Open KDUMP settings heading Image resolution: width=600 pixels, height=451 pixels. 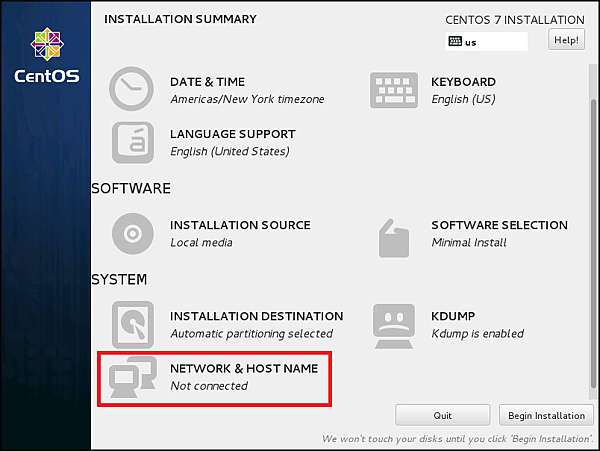pyautogui.click(x=453, y=316)
